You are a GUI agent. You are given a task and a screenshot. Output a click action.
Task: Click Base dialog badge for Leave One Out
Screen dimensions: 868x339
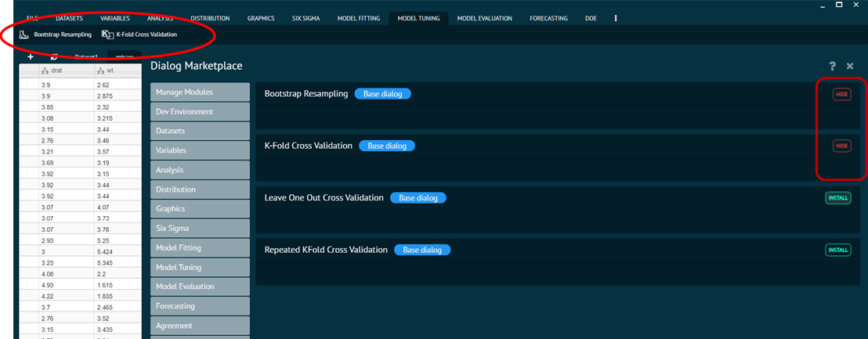pyautogui.click(x=418, y=198)
